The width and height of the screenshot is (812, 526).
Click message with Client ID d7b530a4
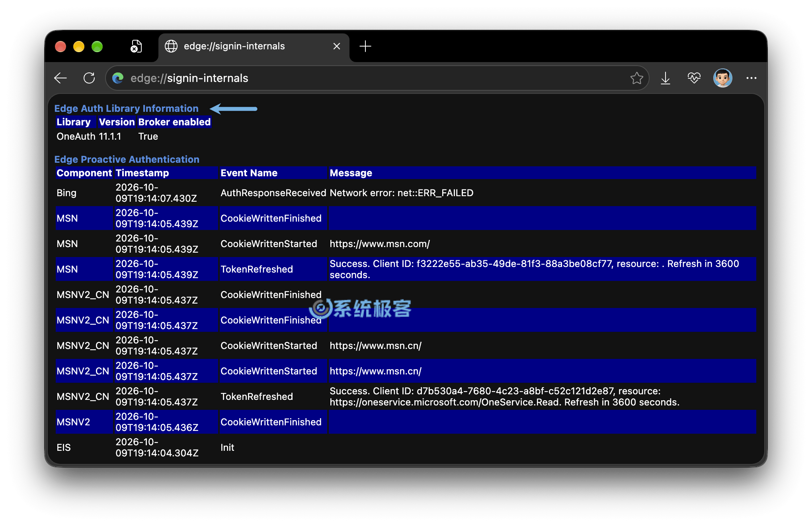tap(504, 397)
